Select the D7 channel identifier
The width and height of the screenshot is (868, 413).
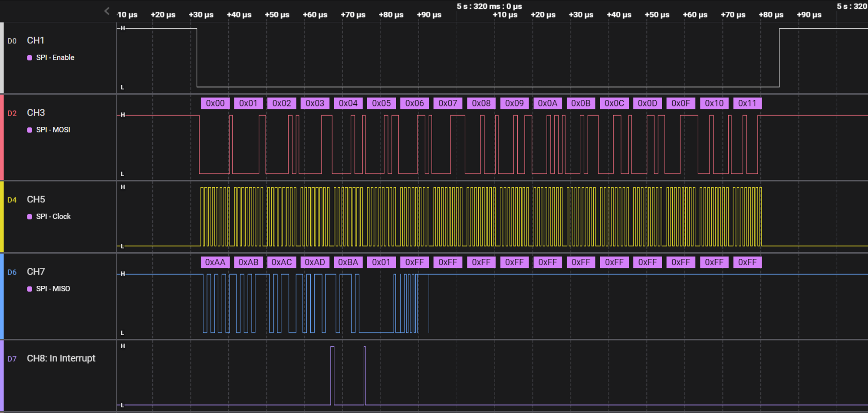(x=12, y=359)
